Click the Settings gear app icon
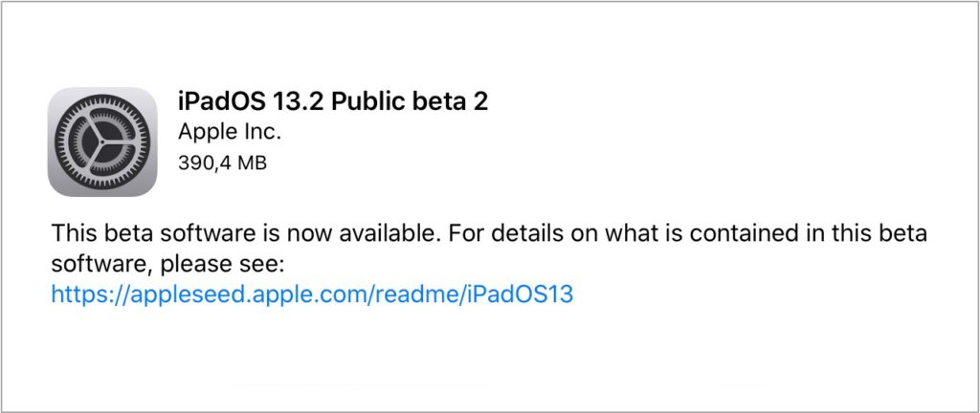This screenshot has width=980, height=413. tap(102, 141)
